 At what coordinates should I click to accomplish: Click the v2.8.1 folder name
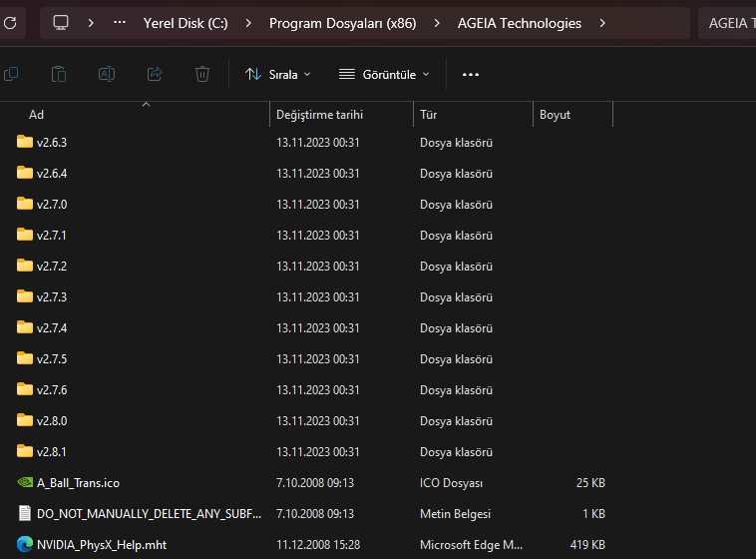(52, 452)
